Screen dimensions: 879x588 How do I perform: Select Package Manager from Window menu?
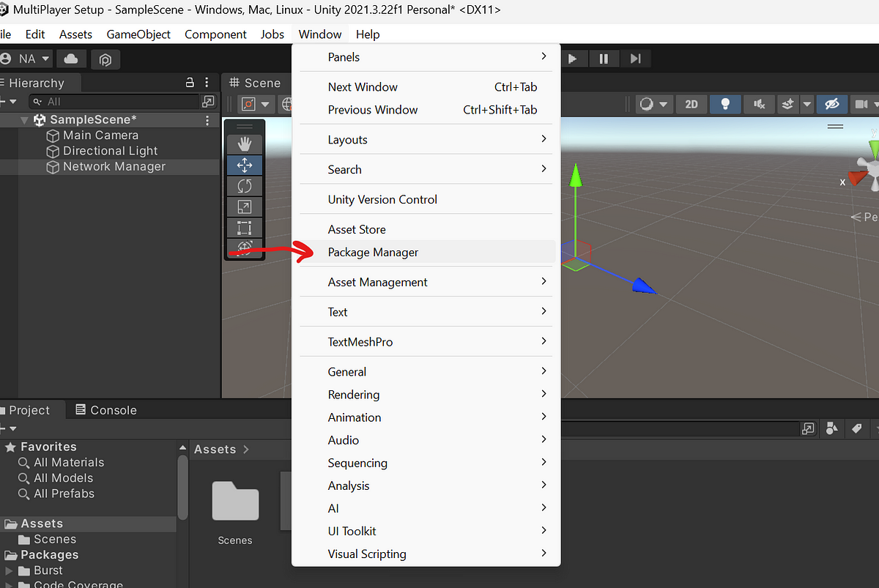[x=426, y=252]
